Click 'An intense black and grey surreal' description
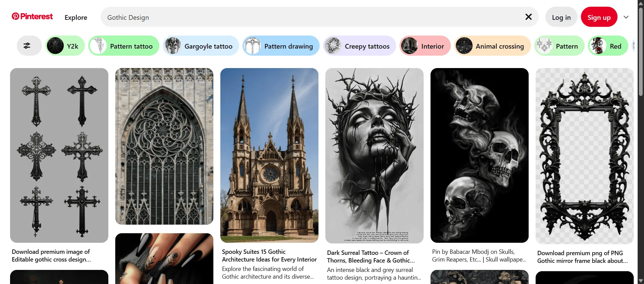 [374, 274]
